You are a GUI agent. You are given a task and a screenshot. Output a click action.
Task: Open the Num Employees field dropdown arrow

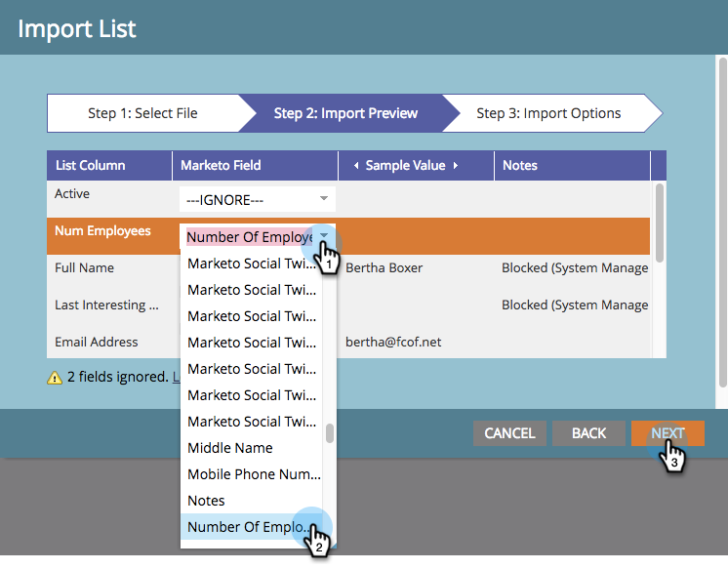click(324, 236)
